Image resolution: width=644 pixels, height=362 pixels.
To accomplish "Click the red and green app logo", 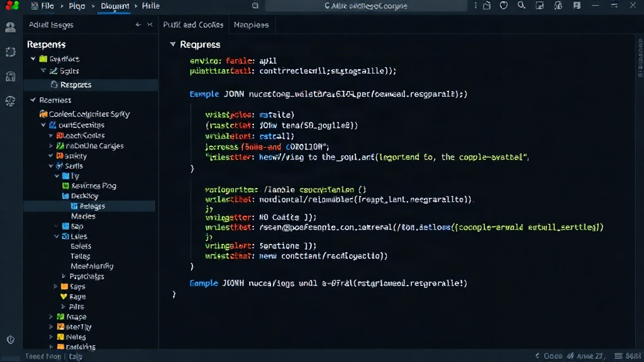I will click(12, 5).
